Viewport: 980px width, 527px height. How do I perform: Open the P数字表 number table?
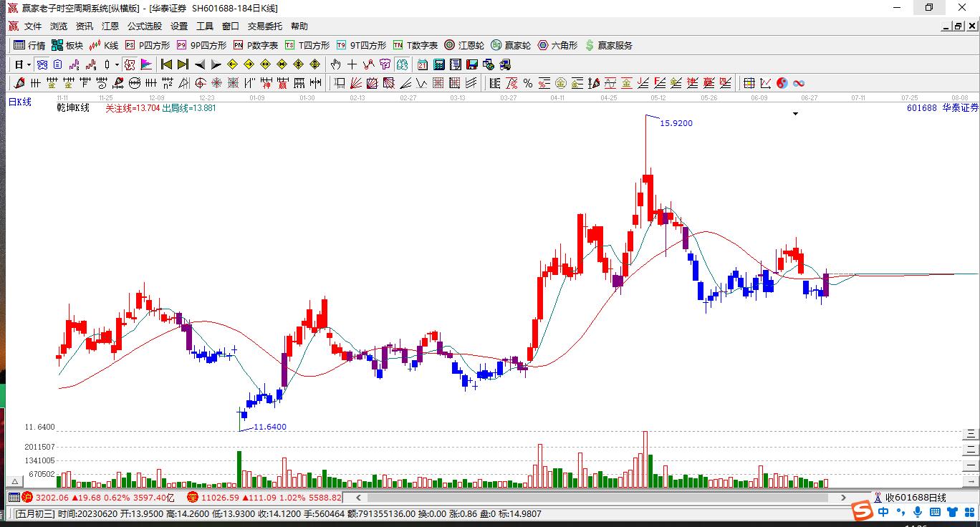(x=256, y=45)
